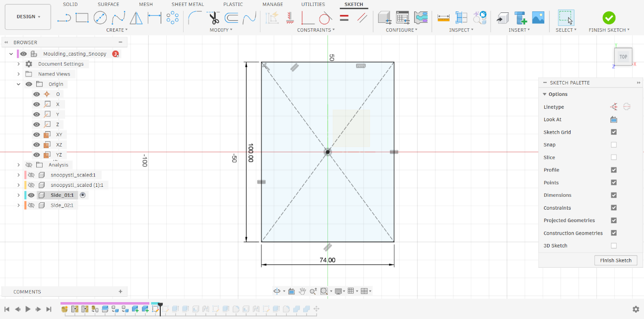This screenshot has width=644, height=319.
Task: Open the MODIFY dropdown menu
Action: pyautogui.click(x=221, y=30)
